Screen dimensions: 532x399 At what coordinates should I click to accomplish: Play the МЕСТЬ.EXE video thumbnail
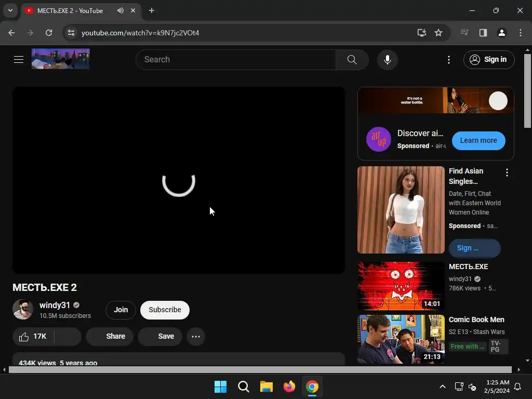tap(401, 286)
